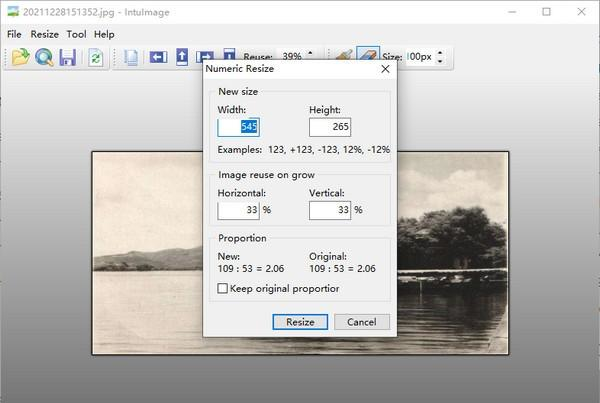Click the Save floppy disk icon

[x=68, y=57]
